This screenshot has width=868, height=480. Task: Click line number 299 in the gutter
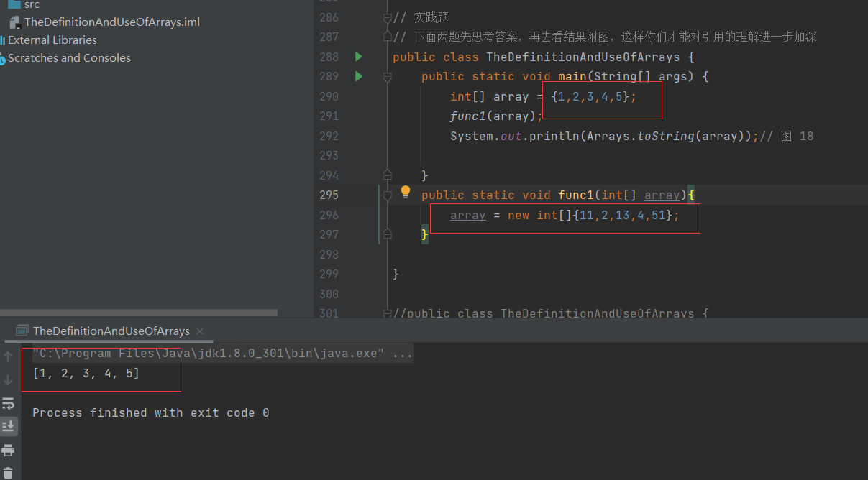pyautogui.click(x=329, y=274)
